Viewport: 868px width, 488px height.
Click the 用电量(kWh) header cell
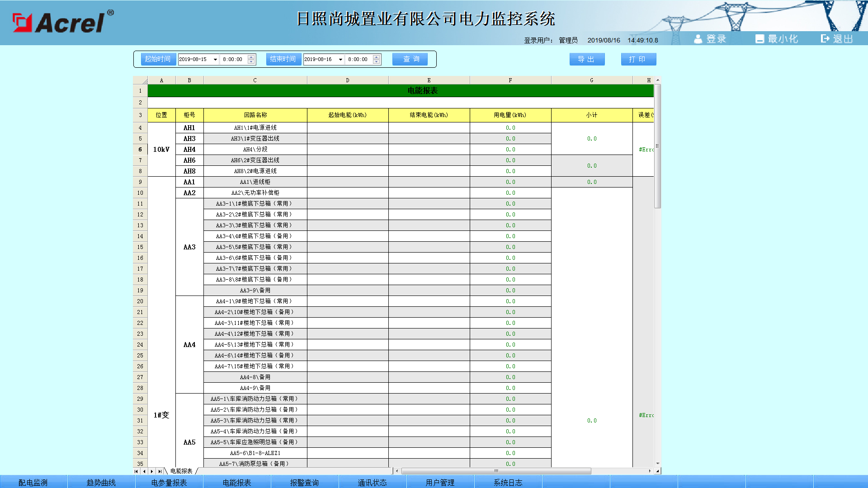[510, 115]
